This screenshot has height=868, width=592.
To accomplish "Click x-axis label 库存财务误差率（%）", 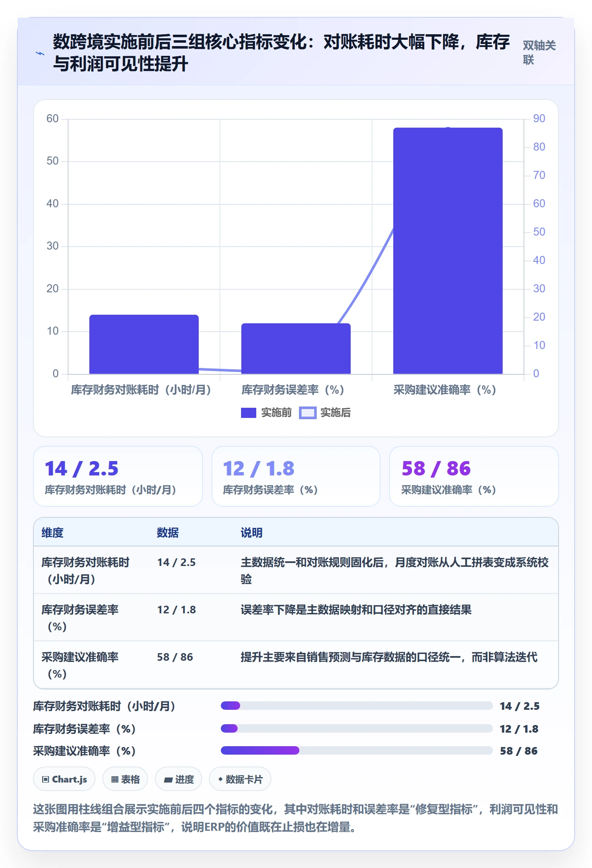I will (x=293, y=390).
